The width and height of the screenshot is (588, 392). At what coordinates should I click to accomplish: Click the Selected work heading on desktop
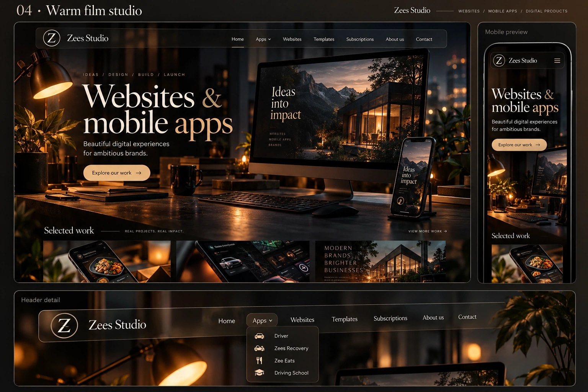tap(69, 230)
